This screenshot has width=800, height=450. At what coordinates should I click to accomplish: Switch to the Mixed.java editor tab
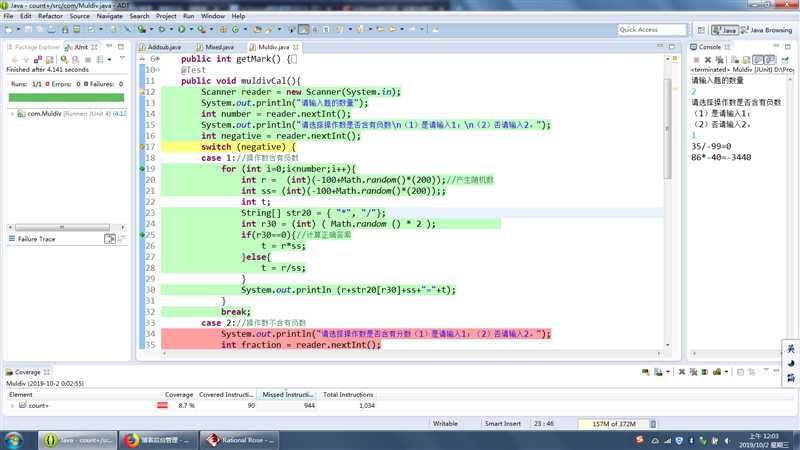click(x=216, y=47)
